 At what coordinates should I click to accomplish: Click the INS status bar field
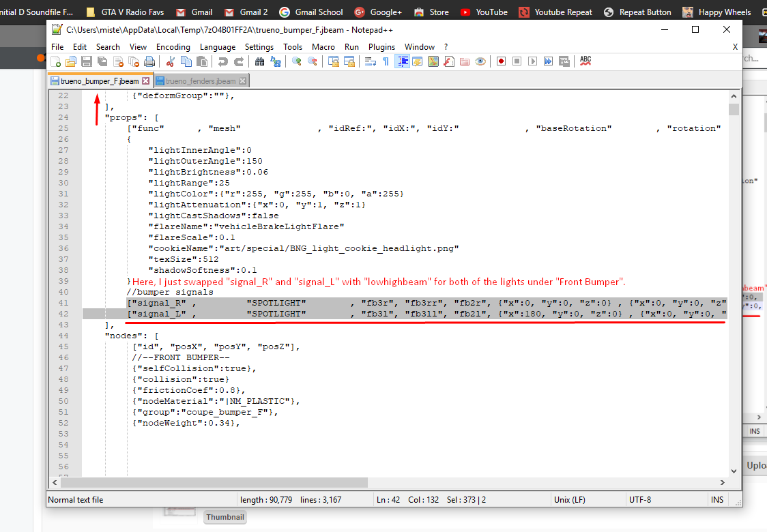717,500
